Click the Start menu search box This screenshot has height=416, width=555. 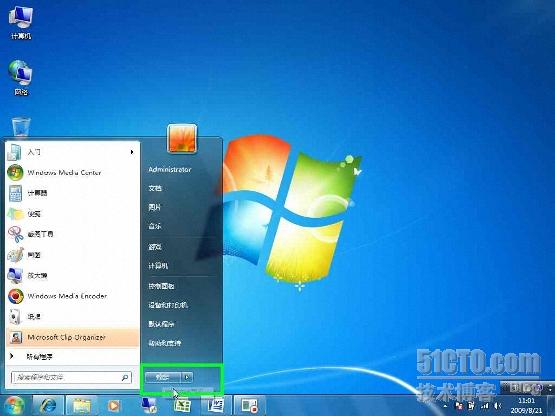point(71,377)
